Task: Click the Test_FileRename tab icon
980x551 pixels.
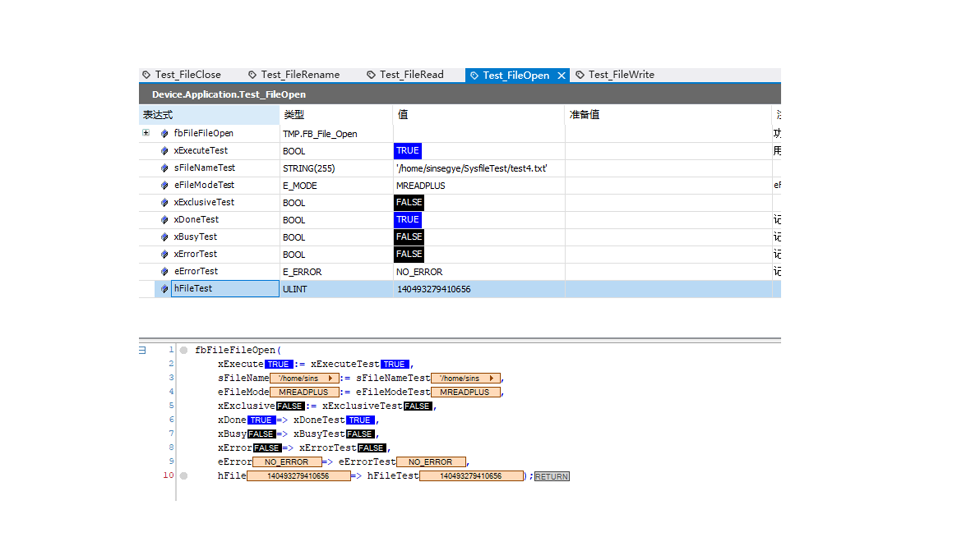Action: pos(252,75)
